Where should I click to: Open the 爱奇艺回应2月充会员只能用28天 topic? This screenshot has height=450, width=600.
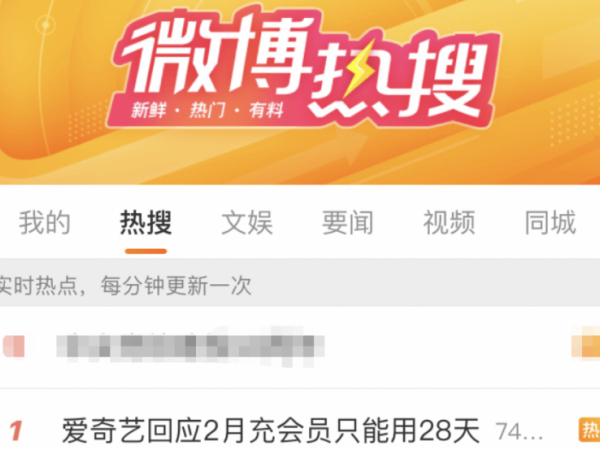271,431
